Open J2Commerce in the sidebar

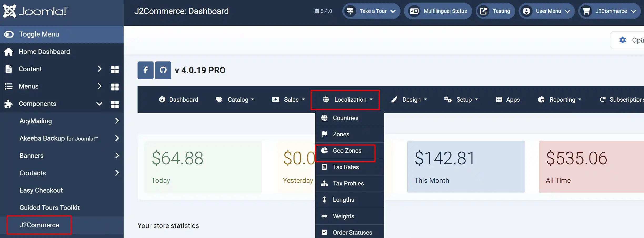39,225
